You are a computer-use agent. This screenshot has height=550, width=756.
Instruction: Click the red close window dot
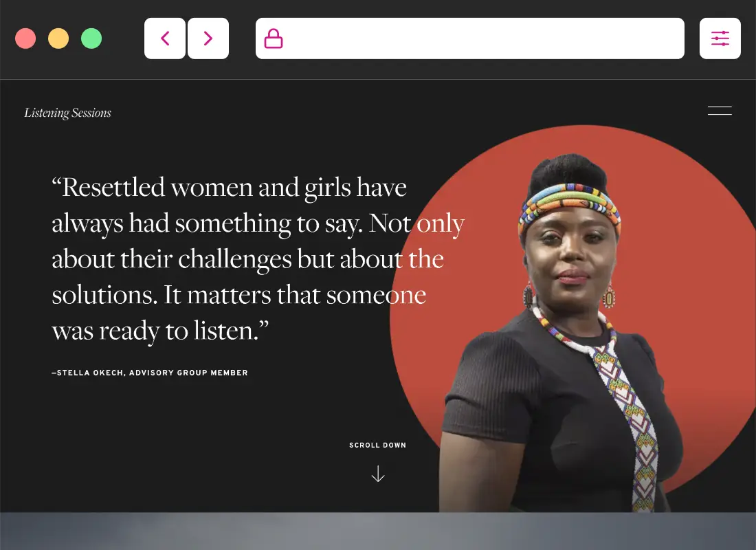25,38
